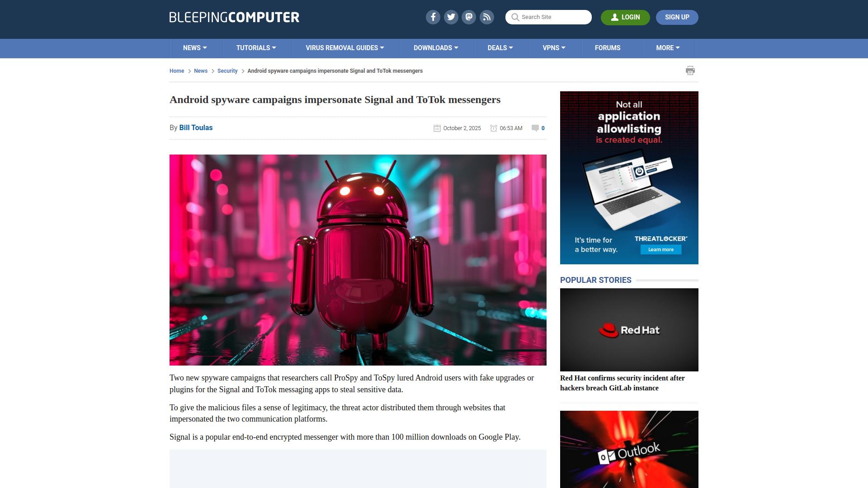868x488 pixels.
Task: Select the Security breadcrumb link
Action: [x=227, y=71]
